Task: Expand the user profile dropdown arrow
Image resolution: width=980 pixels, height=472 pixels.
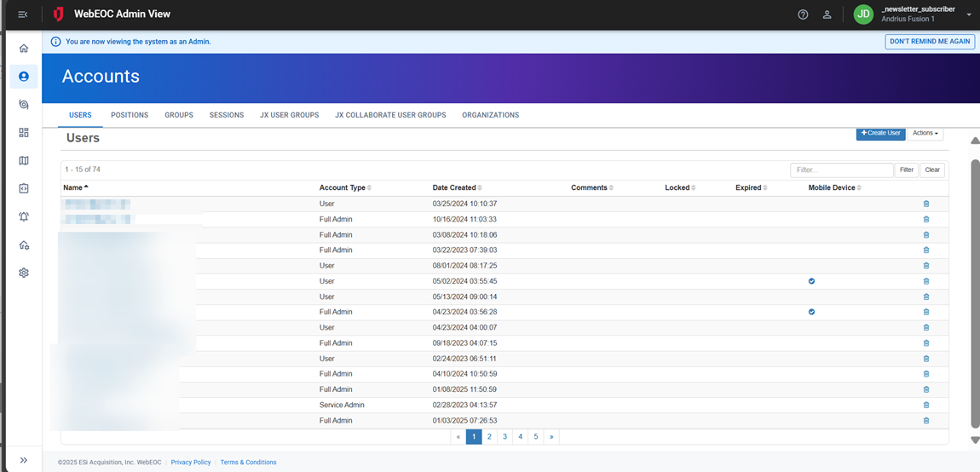Action: click(x=969, y=14)
